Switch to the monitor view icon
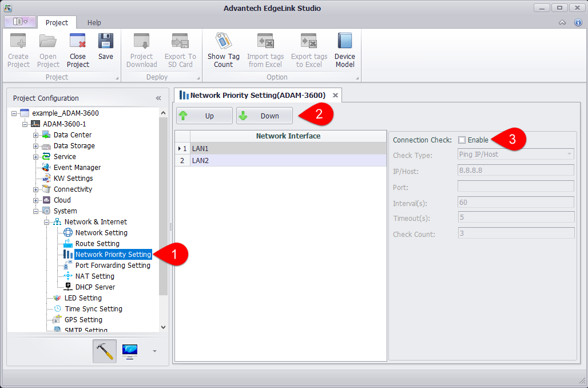This screenshot has width=588, height=388. [130, 351]
